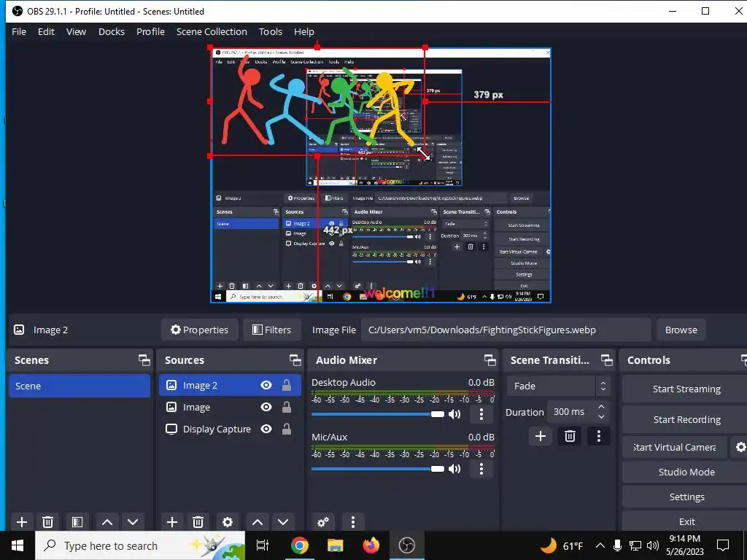Screen dimensions: 747x560
Task: Open OBS Settings
Action: coord(686,497)
